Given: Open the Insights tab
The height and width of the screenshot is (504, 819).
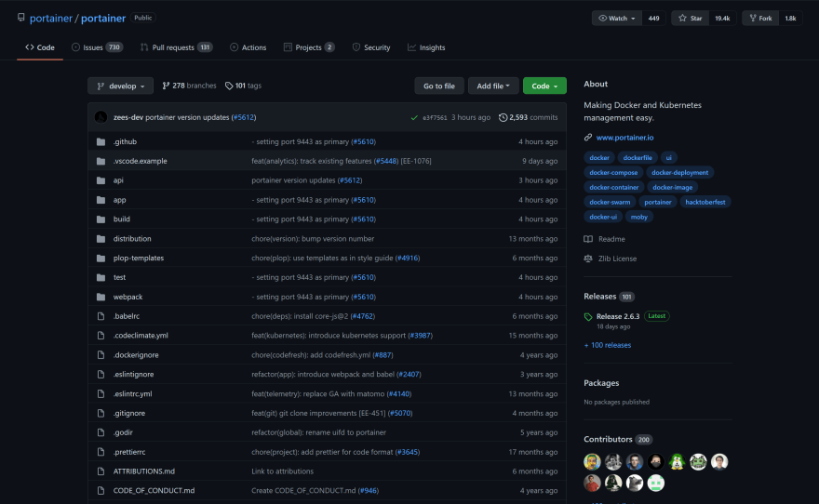Looking at the screenshot, I should 427,47.
